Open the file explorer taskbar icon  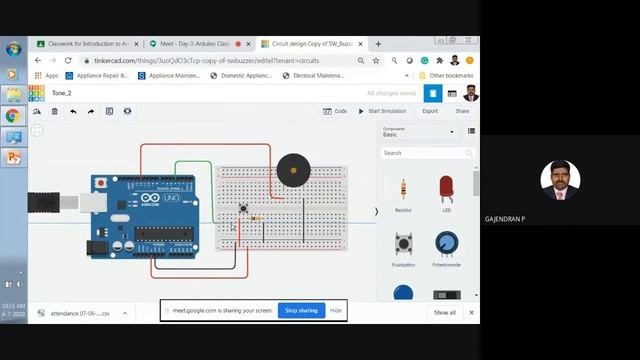coord(13,95)
